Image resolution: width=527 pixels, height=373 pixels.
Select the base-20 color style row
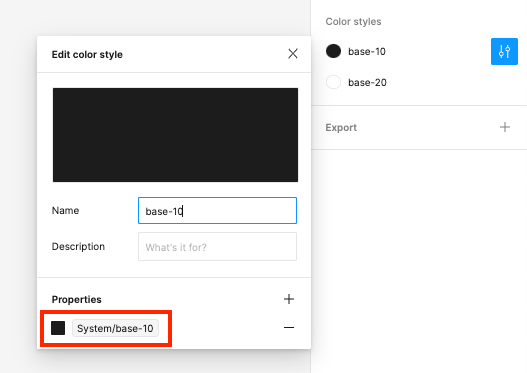click(x=419, y=82)
